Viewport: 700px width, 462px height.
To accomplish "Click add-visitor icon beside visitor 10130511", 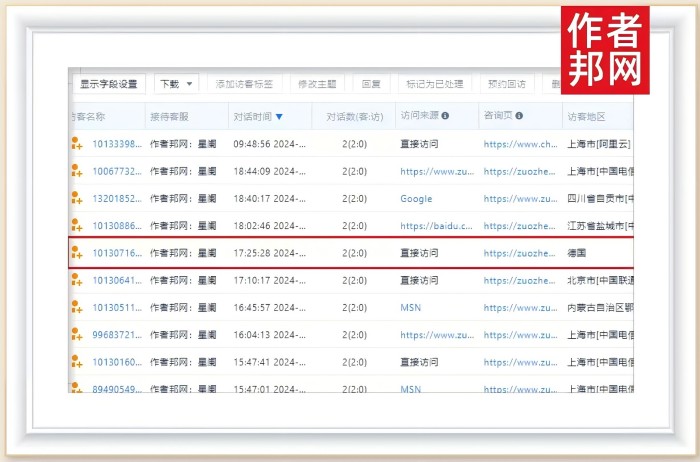I will tap(76, 308).
